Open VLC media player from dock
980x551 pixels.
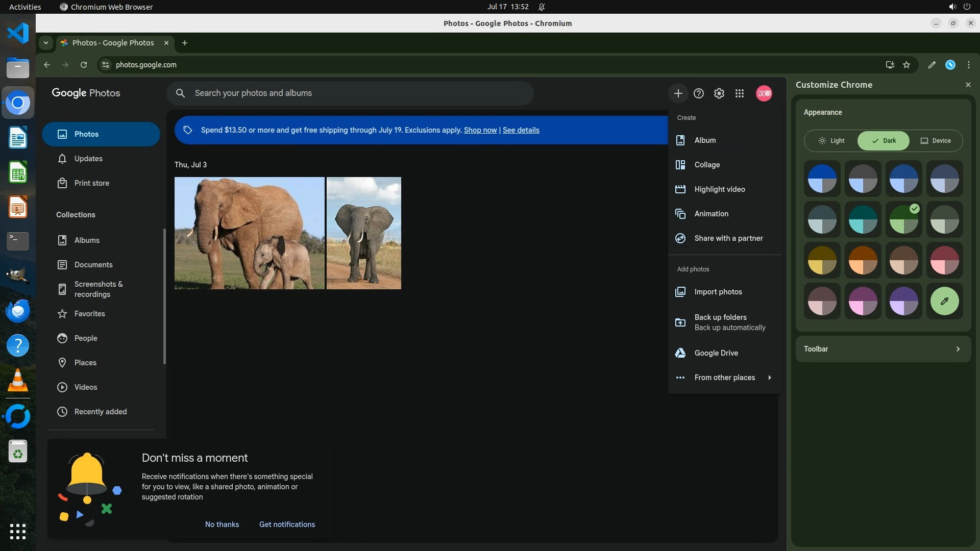pyautogui.click(x=18, y=381)
